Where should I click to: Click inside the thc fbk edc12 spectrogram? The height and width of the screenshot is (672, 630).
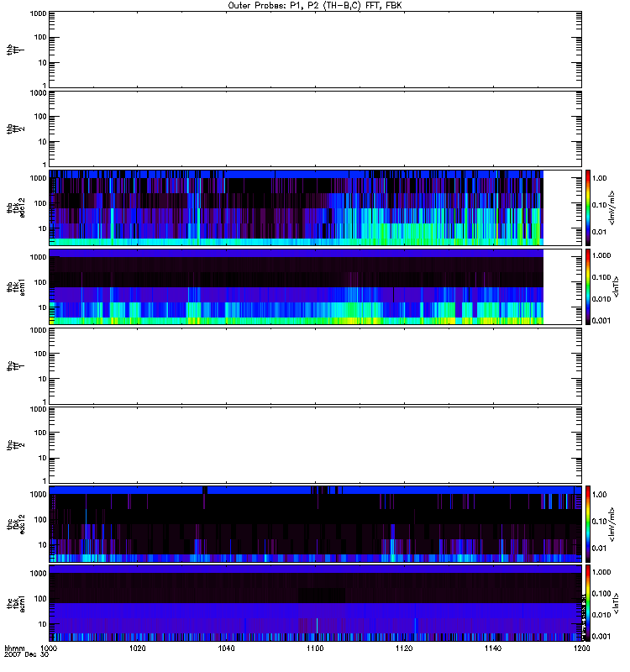click(315, 522)
